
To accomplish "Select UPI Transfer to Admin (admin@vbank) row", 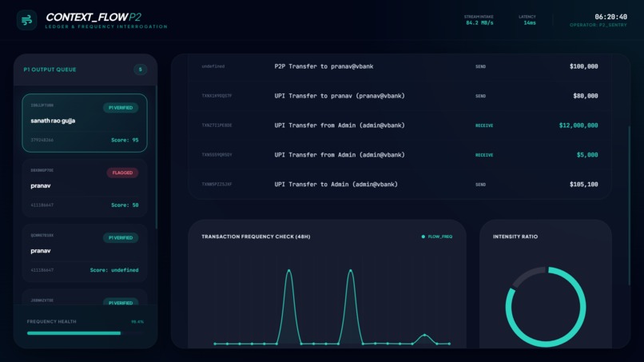I will coord(400,185).
